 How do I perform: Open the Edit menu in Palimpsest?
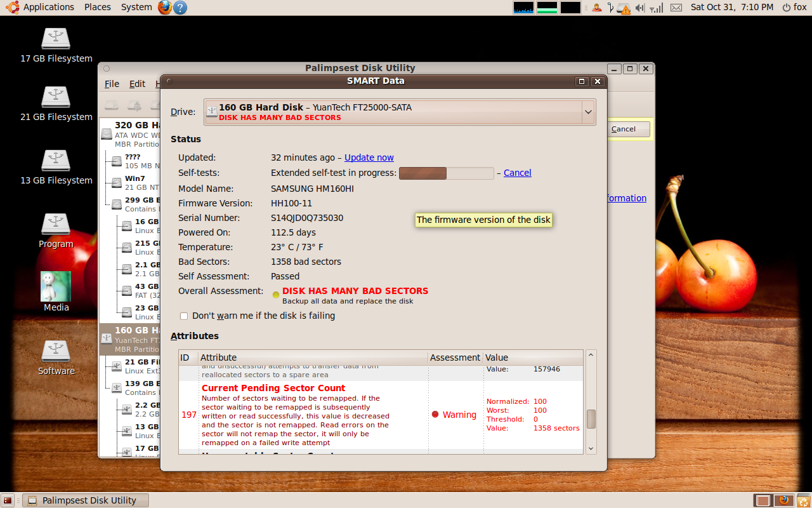tap(137, 84)
